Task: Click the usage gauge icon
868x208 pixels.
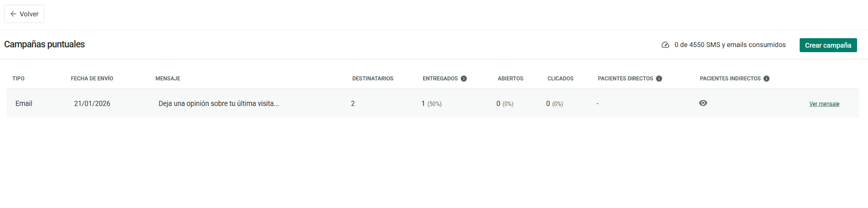Action: tap(665, 45)
